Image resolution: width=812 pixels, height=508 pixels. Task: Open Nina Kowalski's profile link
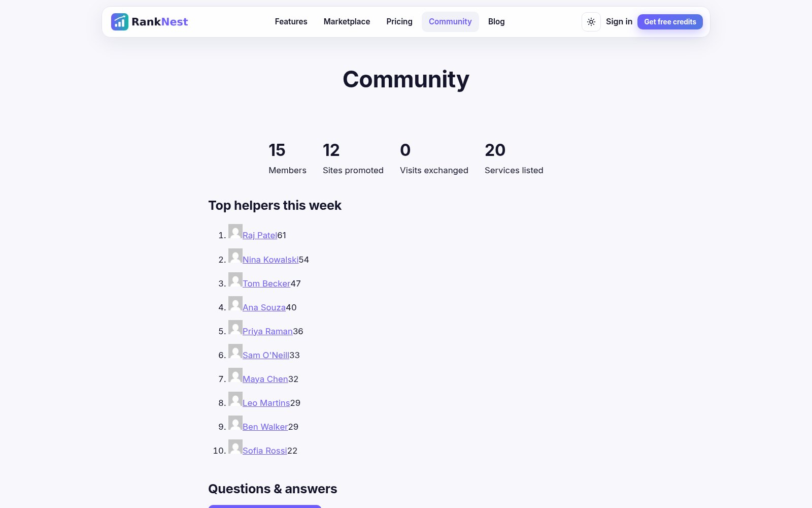tap(270, 260)
